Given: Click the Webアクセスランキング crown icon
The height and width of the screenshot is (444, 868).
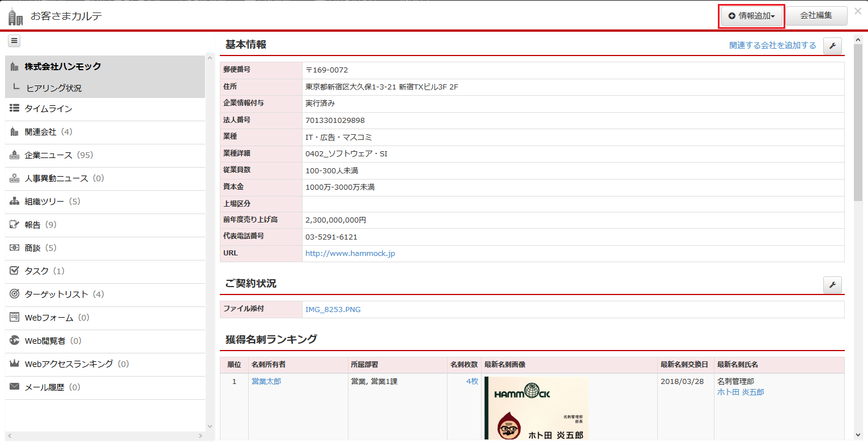Looking at the screenshot, I should click(15, 364).
